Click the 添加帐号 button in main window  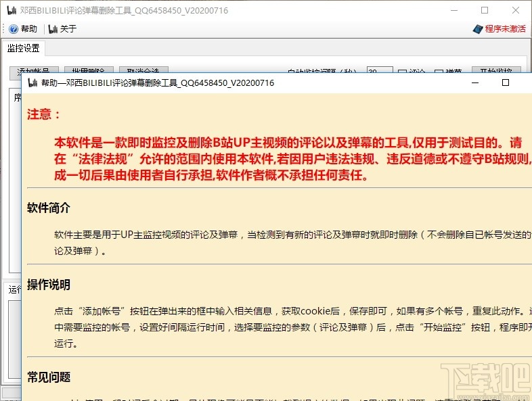coord(34,70)
